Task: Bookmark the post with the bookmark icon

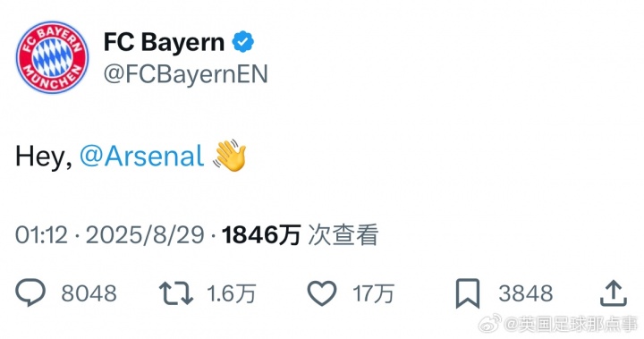Action: [468, 293]
